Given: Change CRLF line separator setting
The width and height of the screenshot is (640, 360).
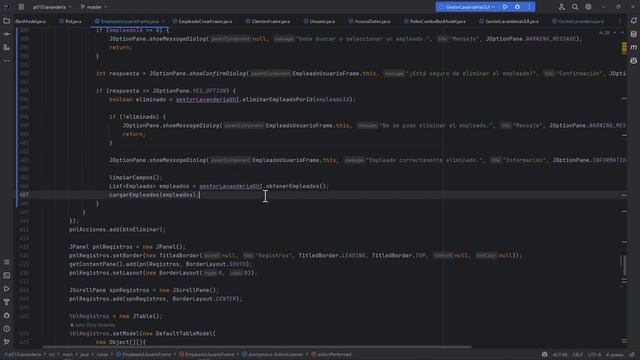Looking at the screenshot, I should tap(577, 355).
